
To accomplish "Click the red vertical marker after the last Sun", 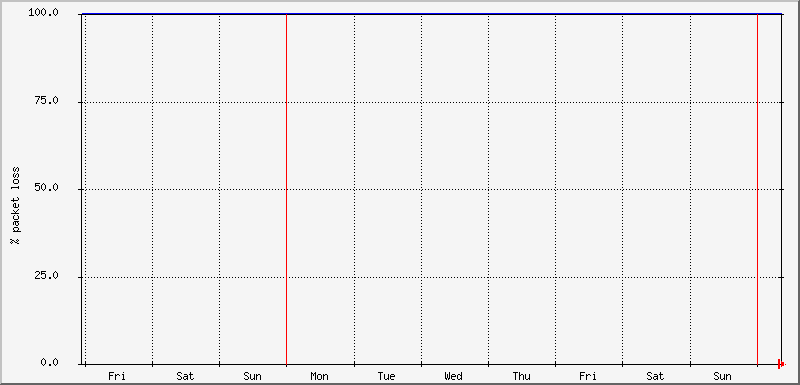I will 757,189.
